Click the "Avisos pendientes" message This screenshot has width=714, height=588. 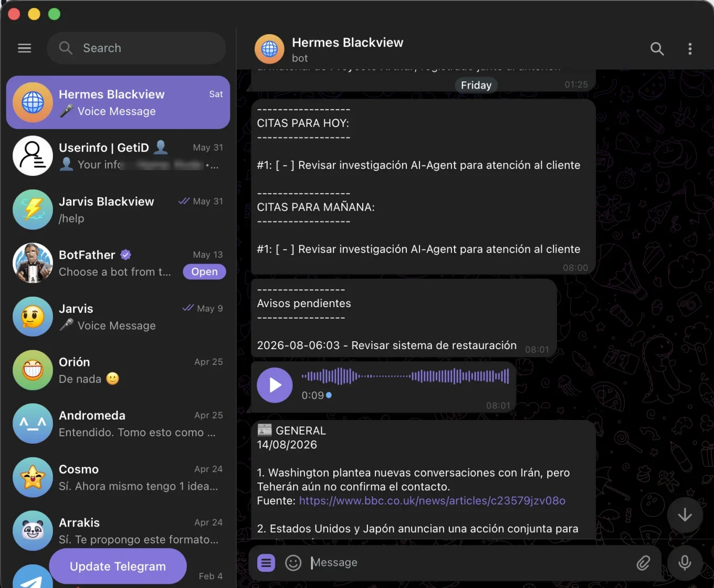click(x=304, y=303)
